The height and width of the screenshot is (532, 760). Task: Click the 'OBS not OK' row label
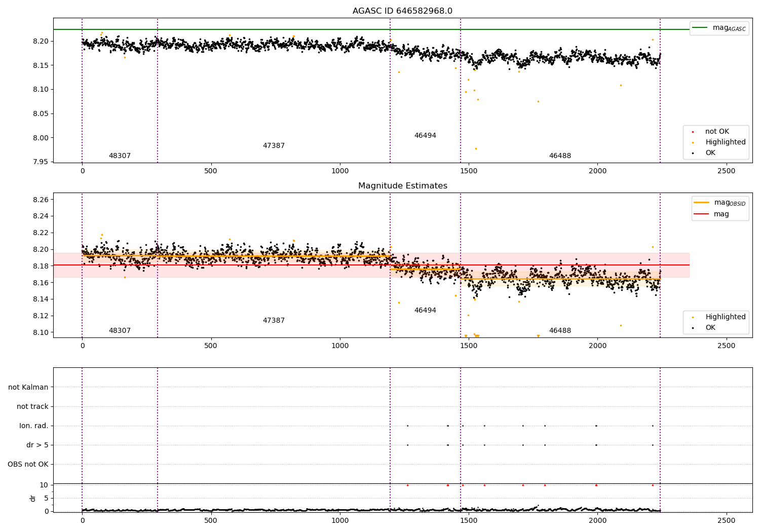click(28, 465)
